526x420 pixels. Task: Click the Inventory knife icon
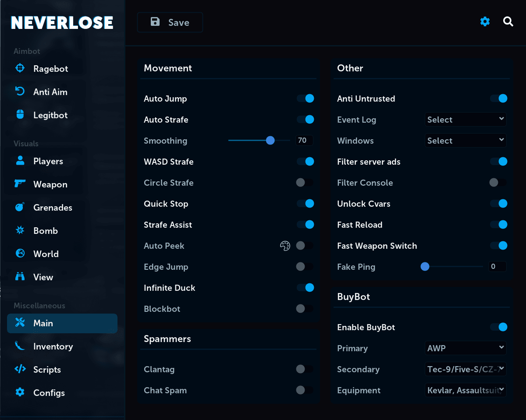tap(20, 346)
